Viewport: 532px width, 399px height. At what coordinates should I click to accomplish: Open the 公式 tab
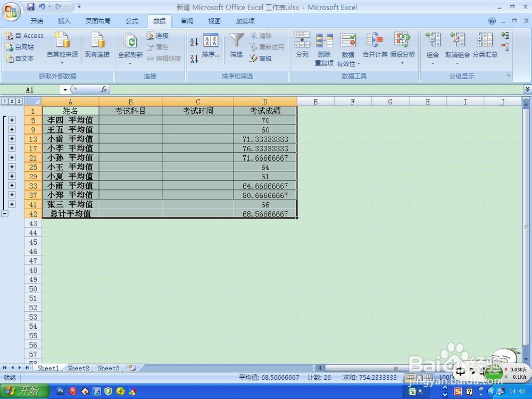pos(132,21)
